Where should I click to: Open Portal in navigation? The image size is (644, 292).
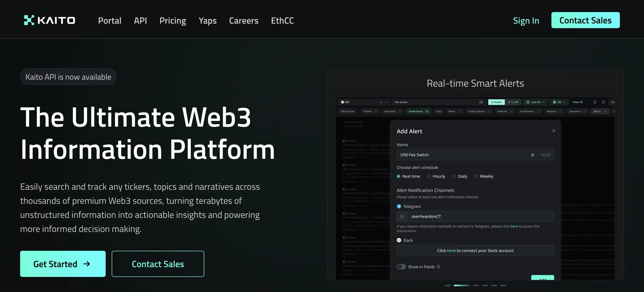coord(110,20)
